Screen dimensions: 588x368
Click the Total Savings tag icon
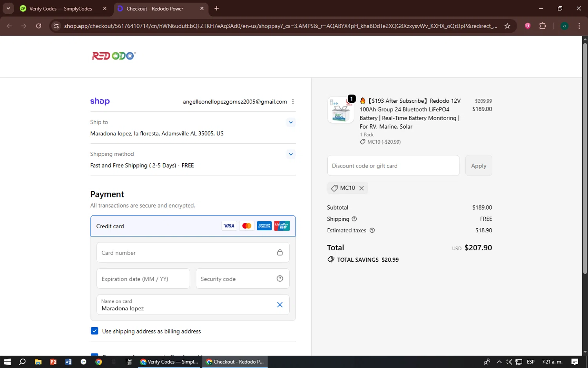331,260
